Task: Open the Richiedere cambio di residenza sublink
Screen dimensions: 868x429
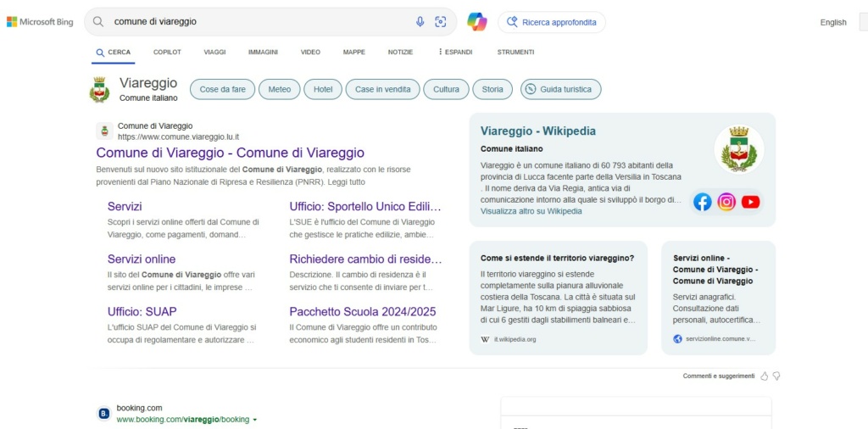Action: pos(365,259)
